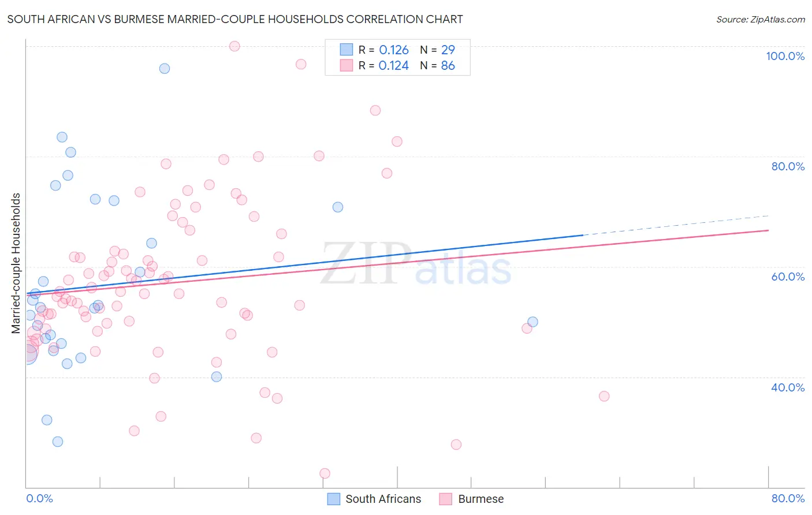Select the highest blue data point
This screenshot has height=515, width=812.
[165, 69]
